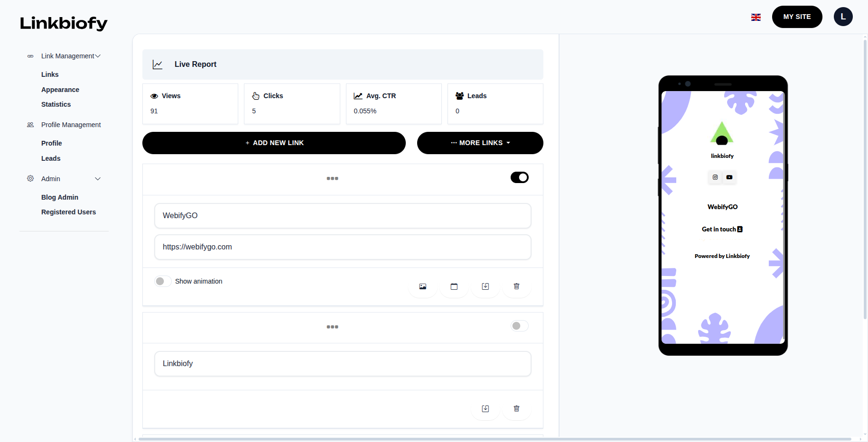This screenshot has width=868, height=442.
Task: Open Statistics in the sidebar
Action: coord(56,104)
